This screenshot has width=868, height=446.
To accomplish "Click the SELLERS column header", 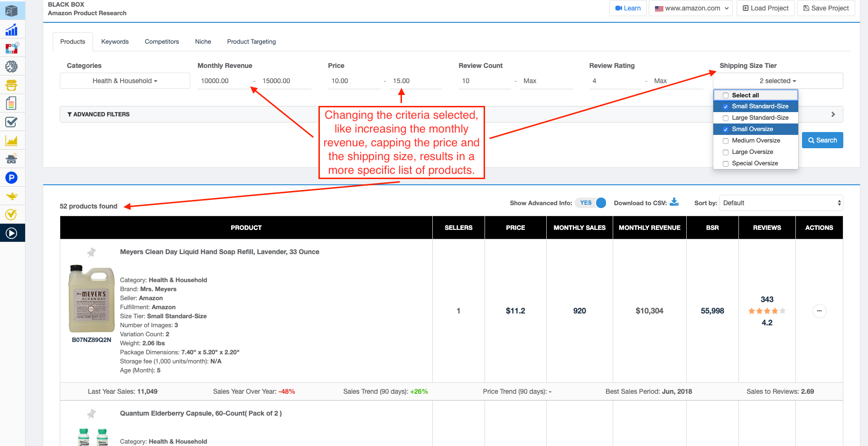I will (458, 228).
